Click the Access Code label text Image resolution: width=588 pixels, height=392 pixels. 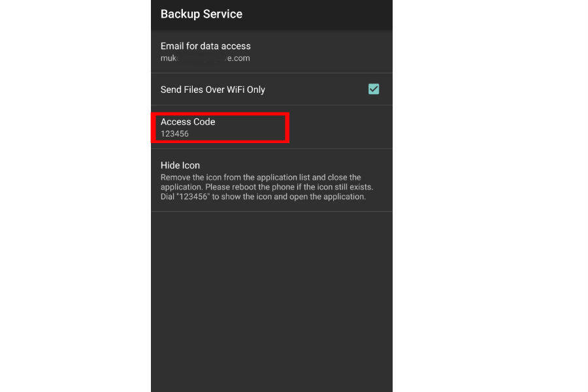pyautogui.click(x=188, y=122)
